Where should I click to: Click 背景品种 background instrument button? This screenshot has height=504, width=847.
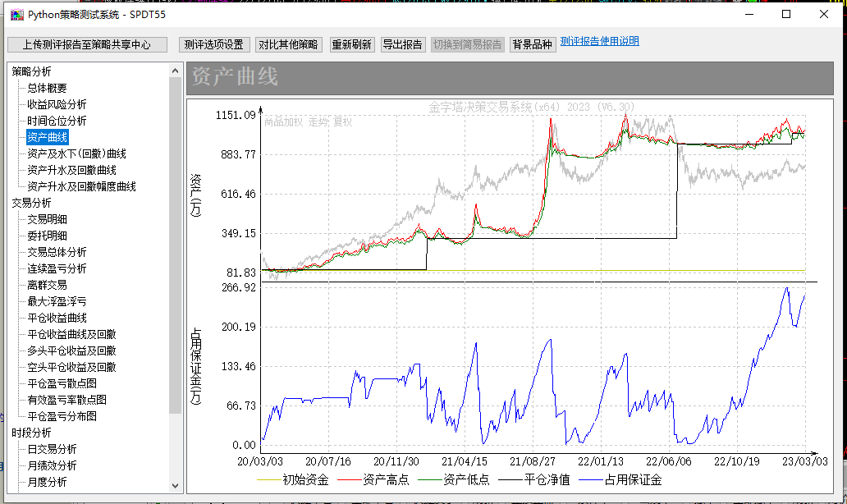(x=532, y=44)
